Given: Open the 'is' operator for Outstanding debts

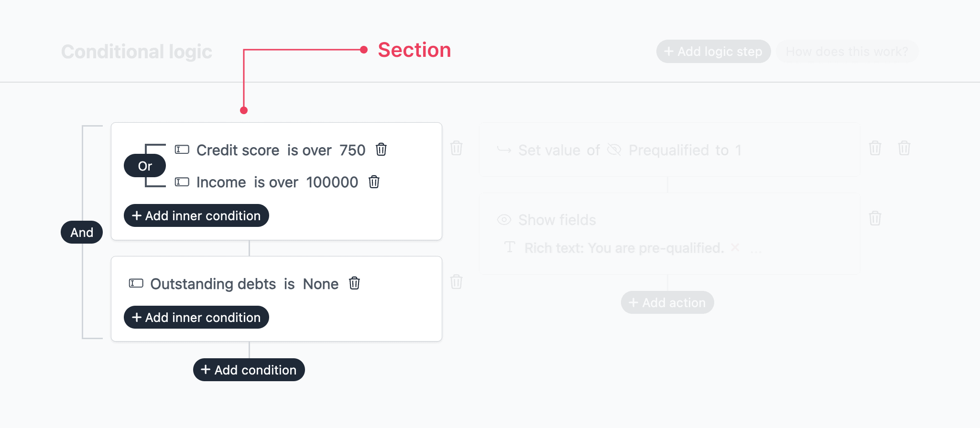Looking at the screenshot, I should 289,284.
